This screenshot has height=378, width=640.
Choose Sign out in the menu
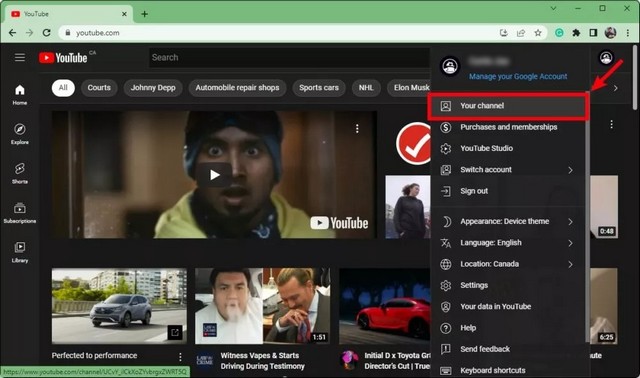[x=506, y=191]
